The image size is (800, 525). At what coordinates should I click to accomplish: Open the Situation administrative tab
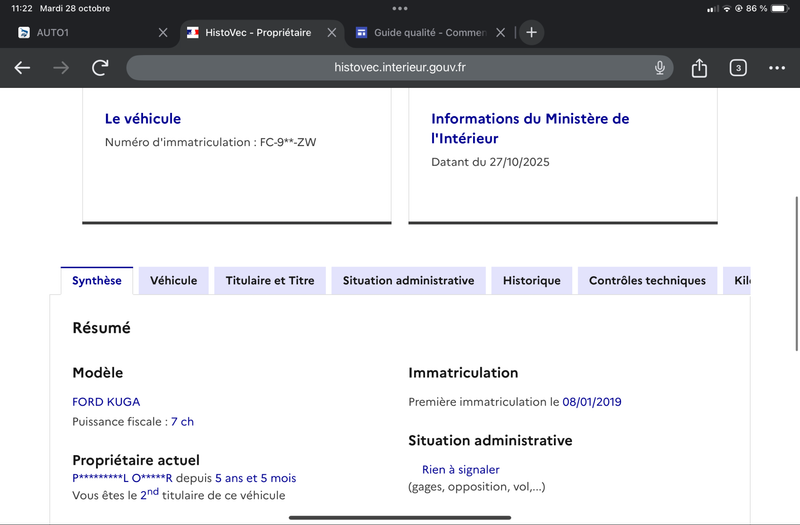[x=408, y=281]
